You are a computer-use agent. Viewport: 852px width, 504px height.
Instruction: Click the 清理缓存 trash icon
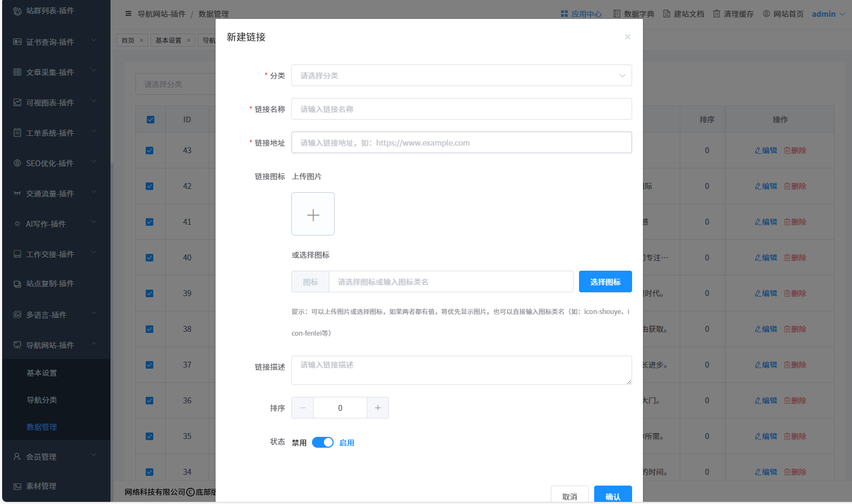coord(717,14)
